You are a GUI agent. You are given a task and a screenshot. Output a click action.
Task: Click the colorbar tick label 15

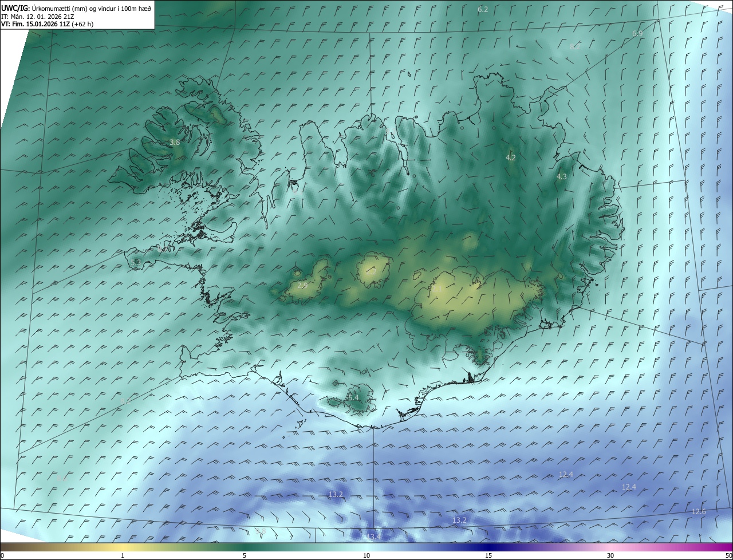click(488, 555)
